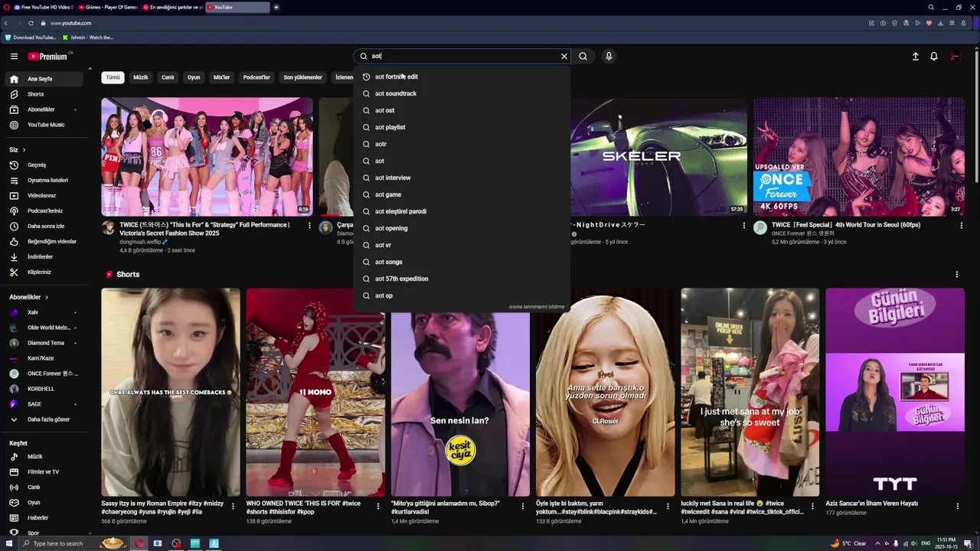Open the Xalv subscription channel
This screenshot has width=980, height=551.
[45, 312]
